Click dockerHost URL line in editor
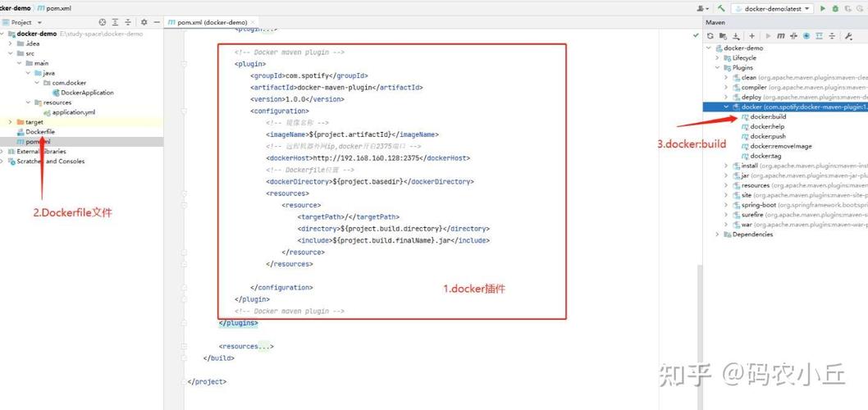868x410 pixels. point(368,157)
